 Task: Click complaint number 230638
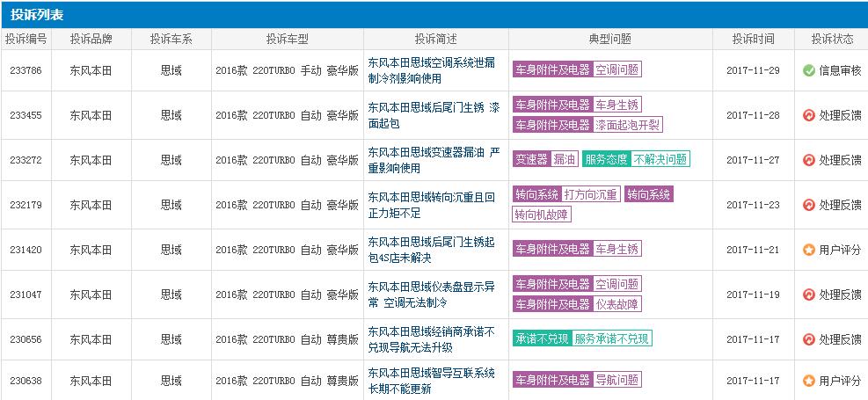(26, 381)
